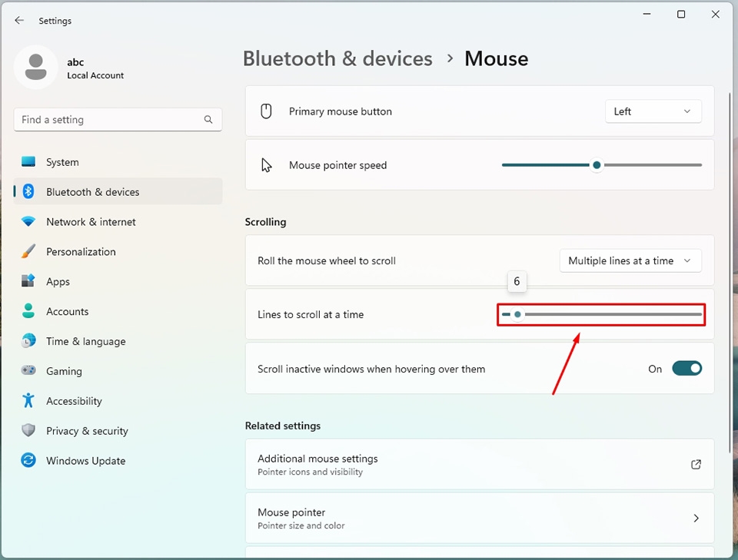The image size is (738, 560).
Task: Click the Bluetooth icon in sidebar
Action: (28, 191)
